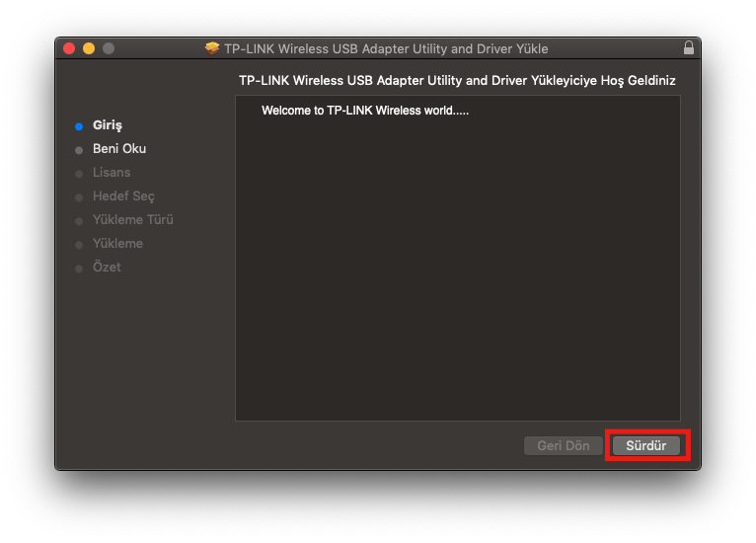Viewport: 756px width, 543px height.
Task: Select the Giriş step in sidebar
Action: click(x=108, y=125)
